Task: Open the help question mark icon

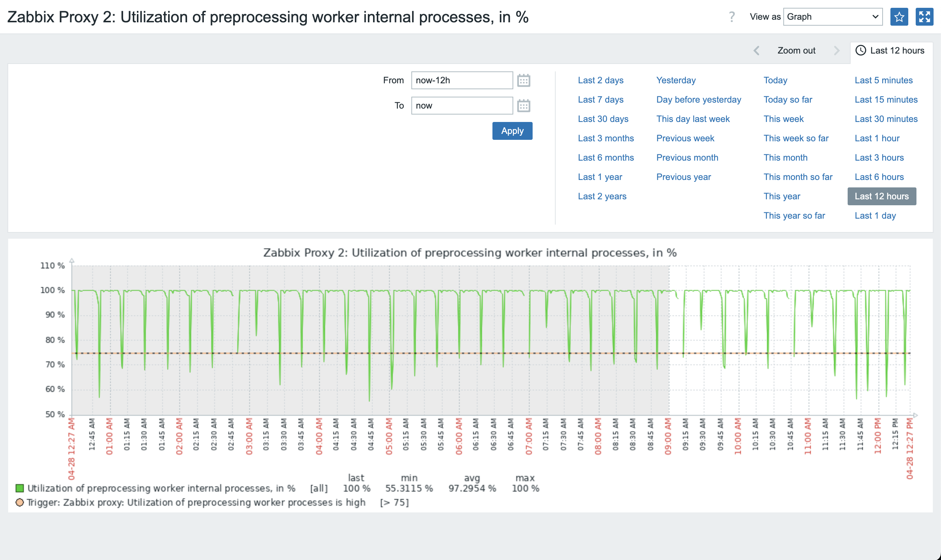Action: tap(732, 17)
